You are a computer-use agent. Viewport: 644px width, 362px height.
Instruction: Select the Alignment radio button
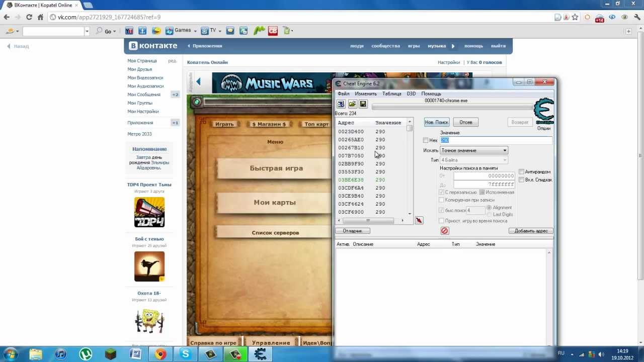(489, 208)
